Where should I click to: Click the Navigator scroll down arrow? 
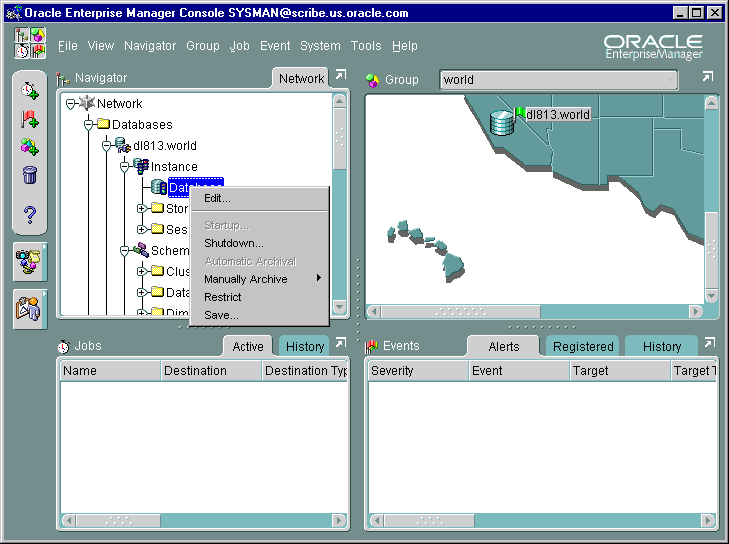point(339,307)
